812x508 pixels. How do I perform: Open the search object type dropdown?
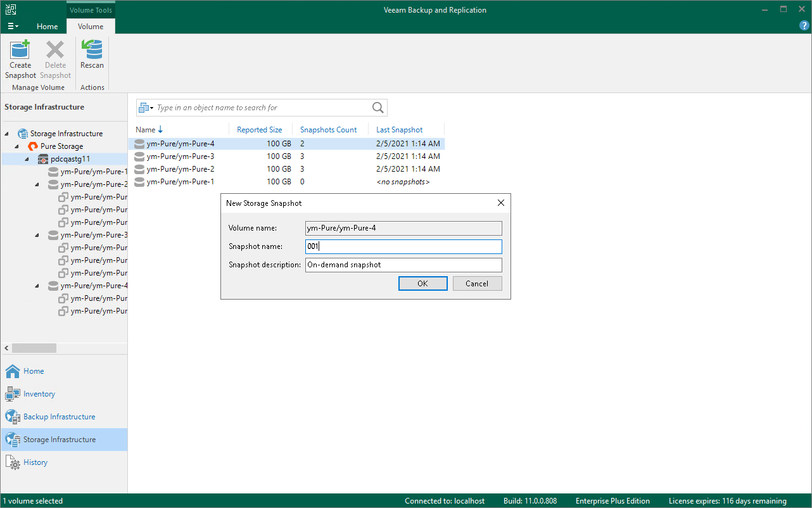(x=146, y=108)
